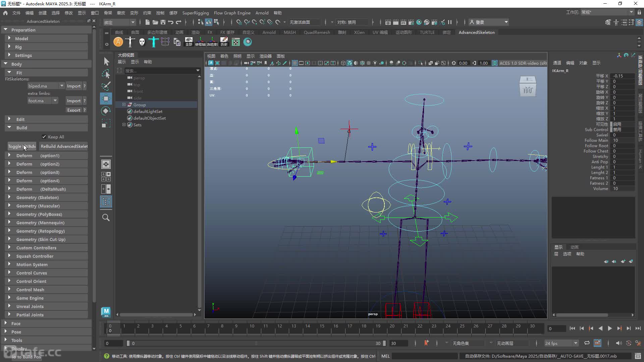The height and width of the screenshot is (362, 644).
Task: Toggle loop playback mode icon
Action: [x=587, y=343]
